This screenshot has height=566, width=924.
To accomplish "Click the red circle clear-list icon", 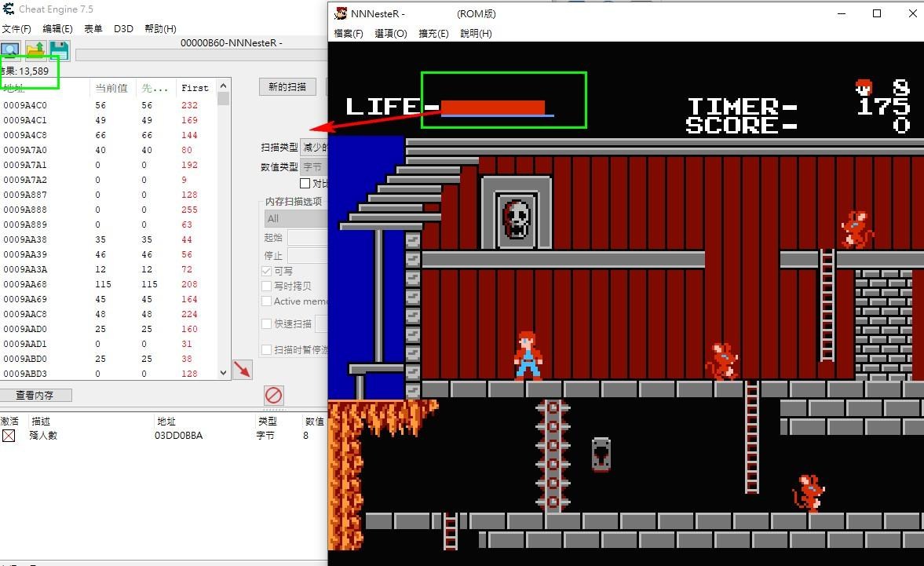I will pyautogui.click(x=273, y=395).
